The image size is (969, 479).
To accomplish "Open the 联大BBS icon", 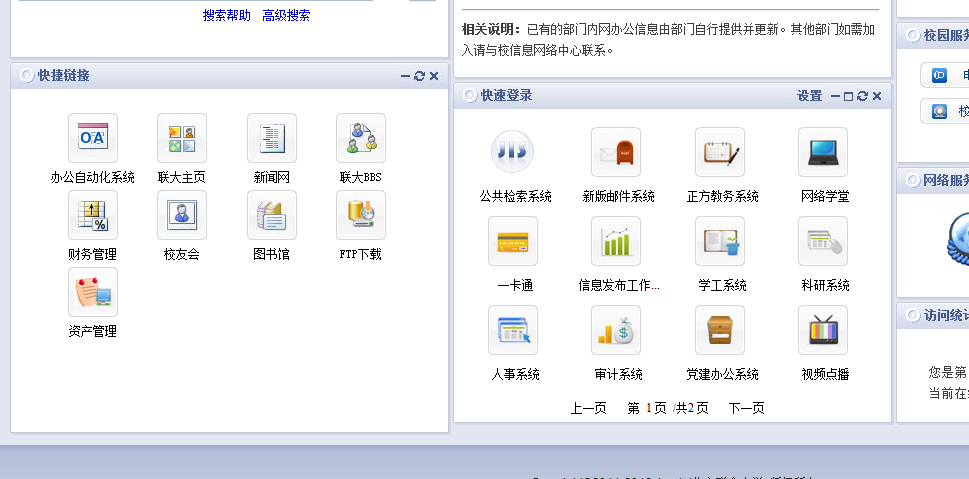I will [x=361, y=138].
